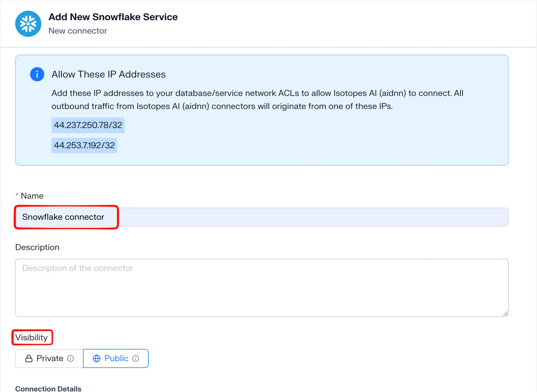Select Public visibility option
The height and width of the screenshot is (392, 537).
click(x=116, y=358)
